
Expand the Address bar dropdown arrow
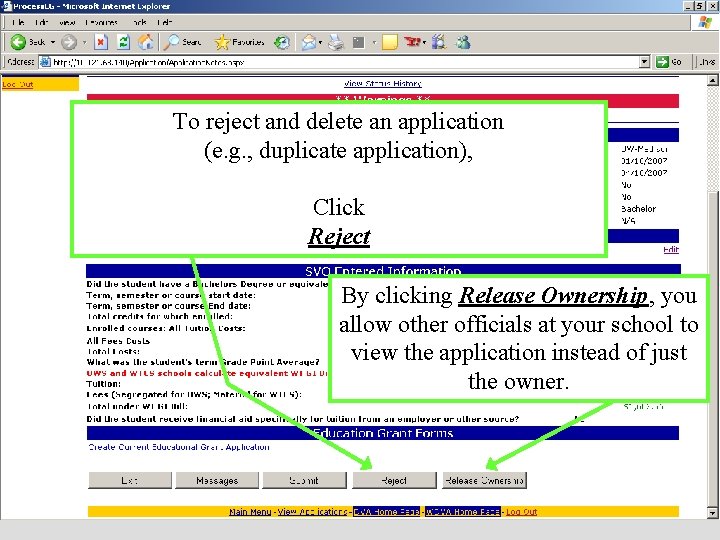pyautogui.click(x=645, y=62)
